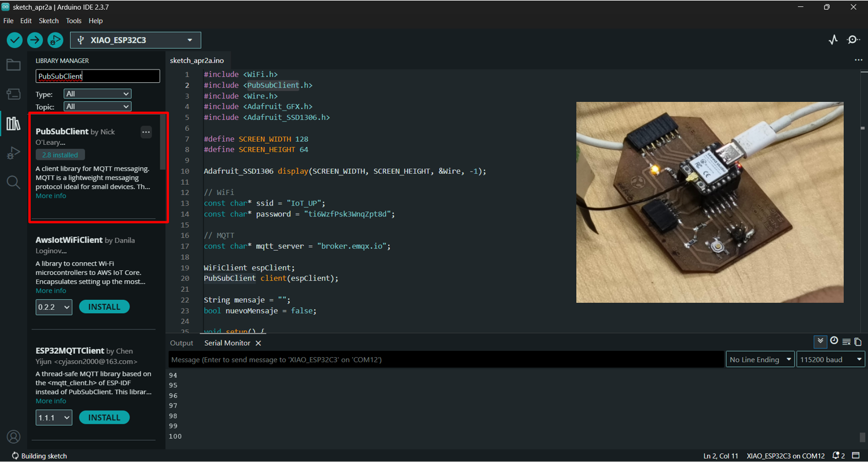Open the Help menu

point(95,21)
